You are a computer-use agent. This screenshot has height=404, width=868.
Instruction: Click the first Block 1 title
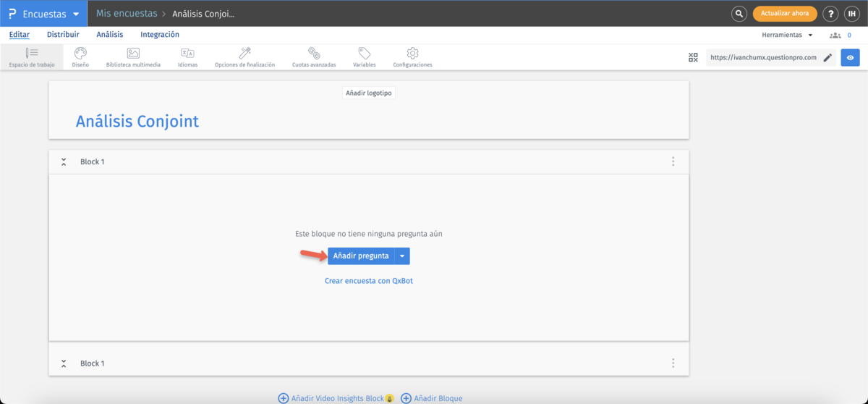[93, 161]
